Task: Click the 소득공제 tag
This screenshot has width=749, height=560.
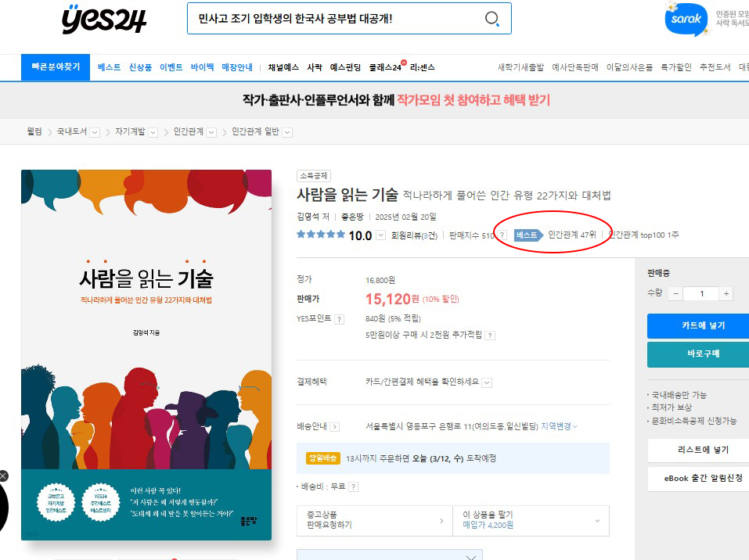Action: pos(313,176)
